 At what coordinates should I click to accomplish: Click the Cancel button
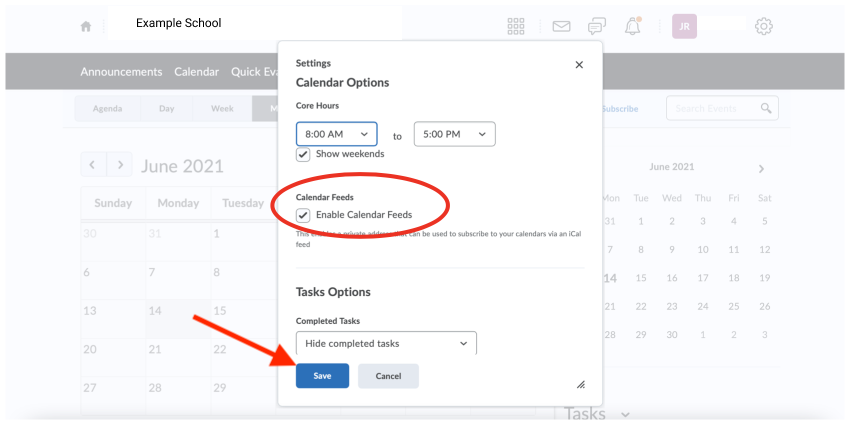click(x=388, y=376)
